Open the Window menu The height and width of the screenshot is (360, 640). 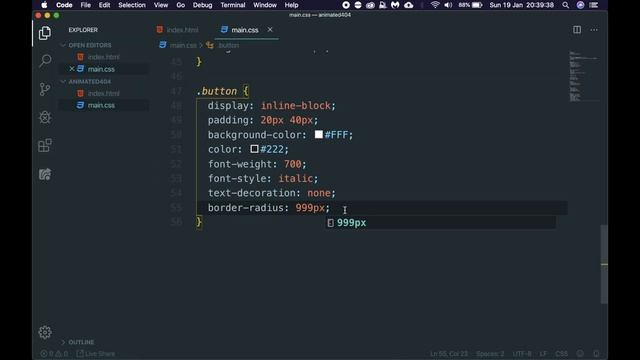click(264, 5)
